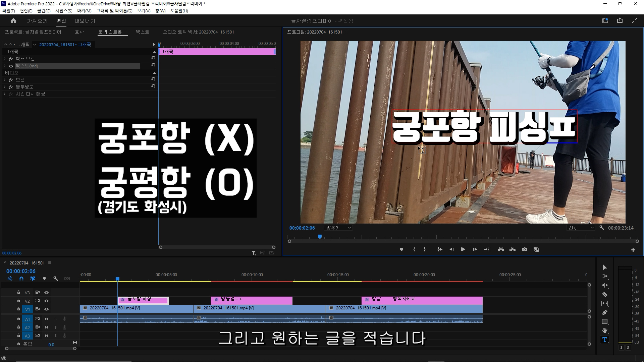Select the Pen tool
644x362 pixels.
pyautogui.click(x=604, y=312)
